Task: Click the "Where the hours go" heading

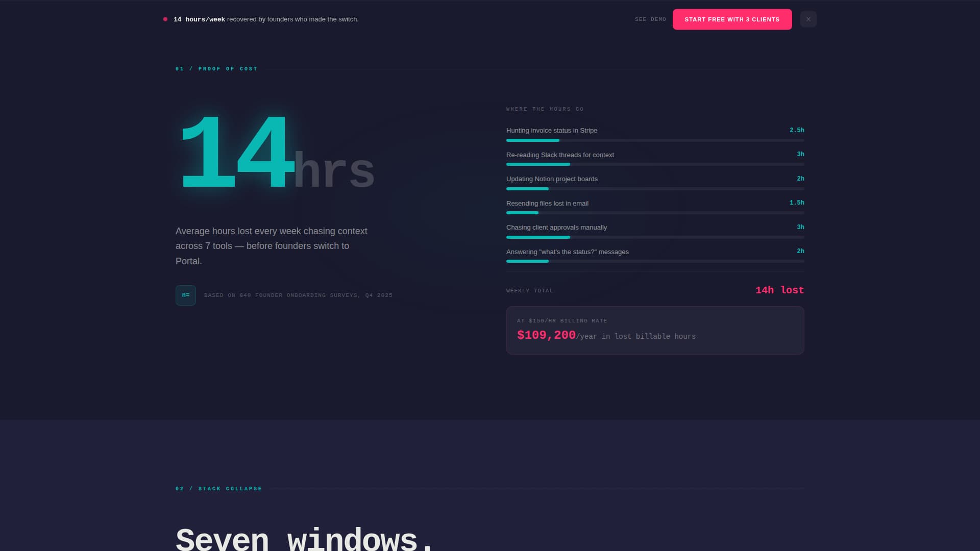Action: (x=545, y=109)
